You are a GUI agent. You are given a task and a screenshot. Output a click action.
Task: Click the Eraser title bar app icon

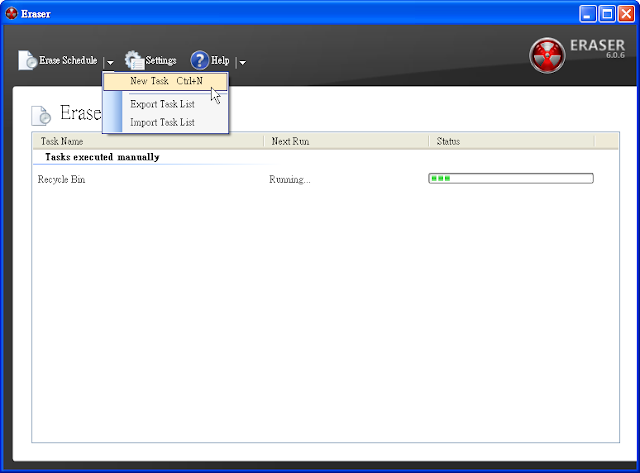pyautogui.click(x=11, y=13)
